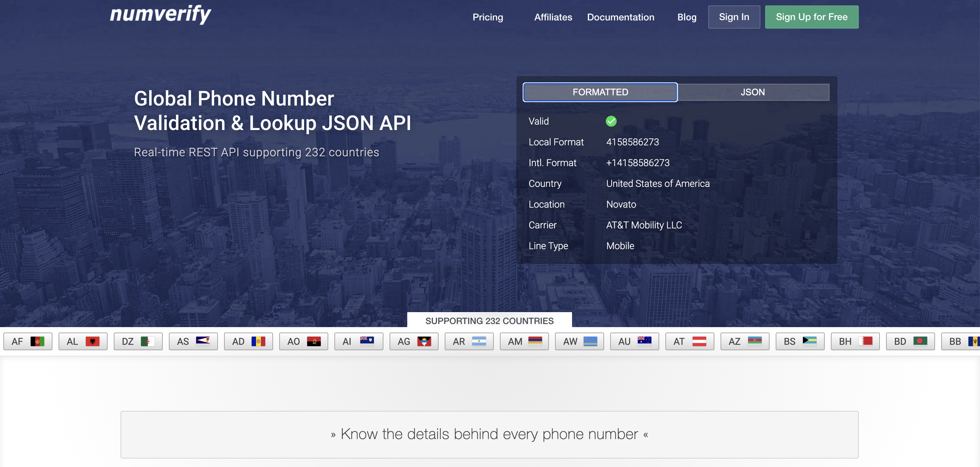Click the green Valid checkmark icon

point(611,121)
